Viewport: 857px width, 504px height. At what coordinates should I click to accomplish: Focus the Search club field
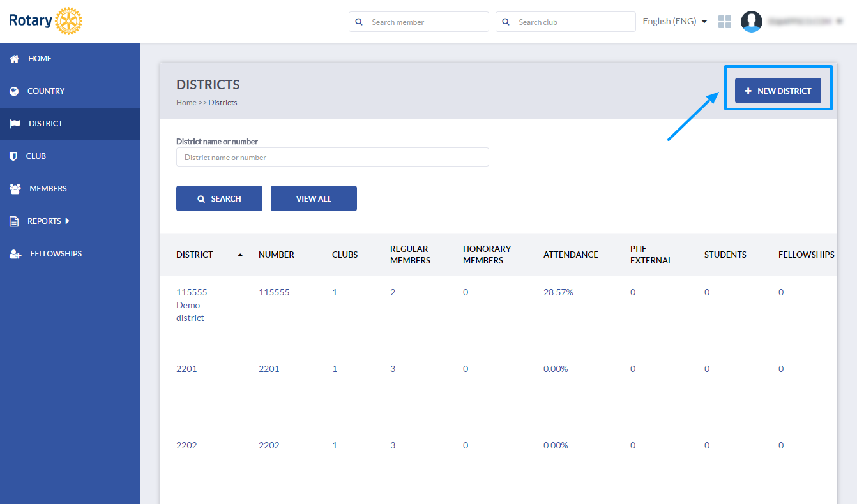click(x=575, y=22)
